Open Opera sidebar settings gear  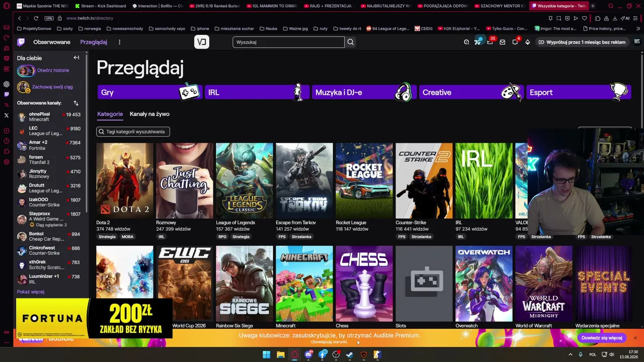point(7,162)
